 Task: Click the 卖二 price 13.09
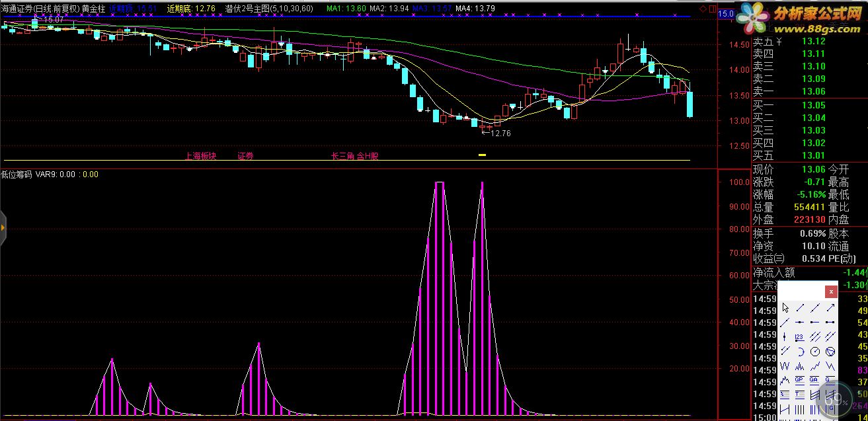click(813, 79)
